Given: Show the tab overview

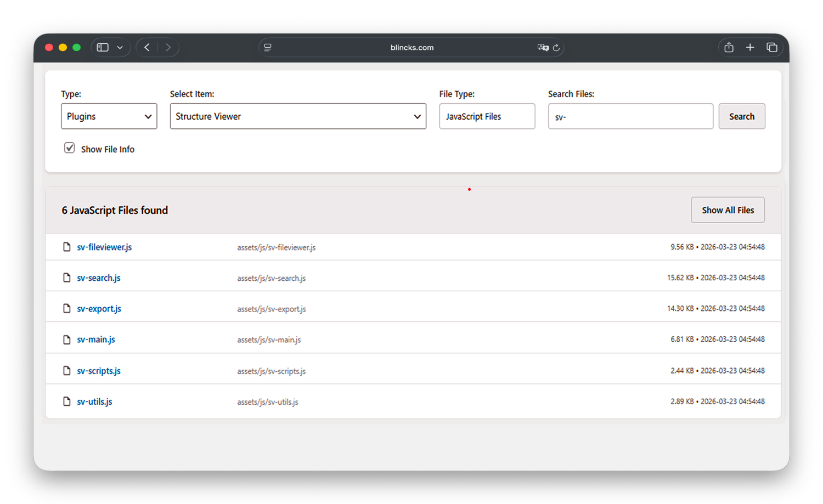Looking at the screenshot, I should [x=772, y=47].
